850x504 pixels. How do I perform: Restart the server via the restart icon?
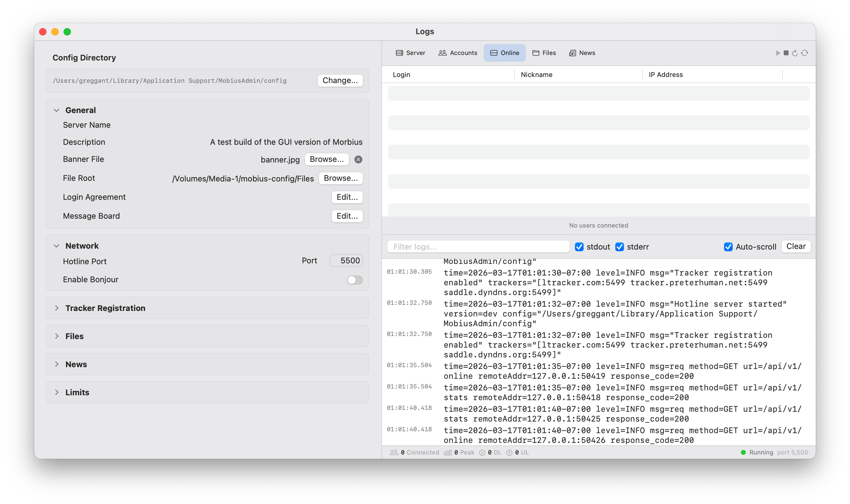(794, 53)
